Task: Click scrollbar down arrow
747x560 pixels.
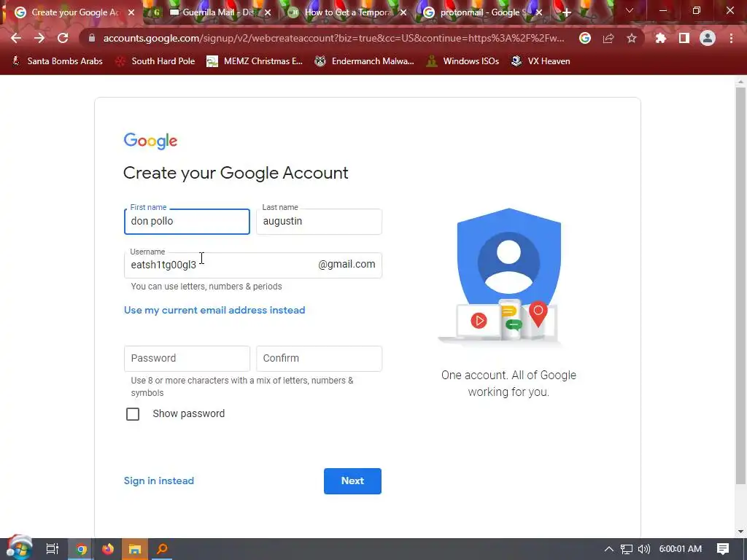Action: [x=740, y=532]
